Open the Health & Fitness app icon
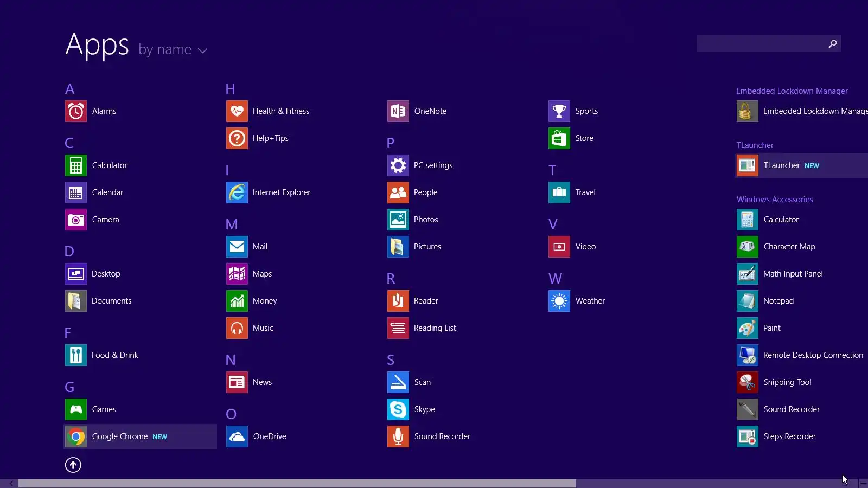 pos(237,111)
